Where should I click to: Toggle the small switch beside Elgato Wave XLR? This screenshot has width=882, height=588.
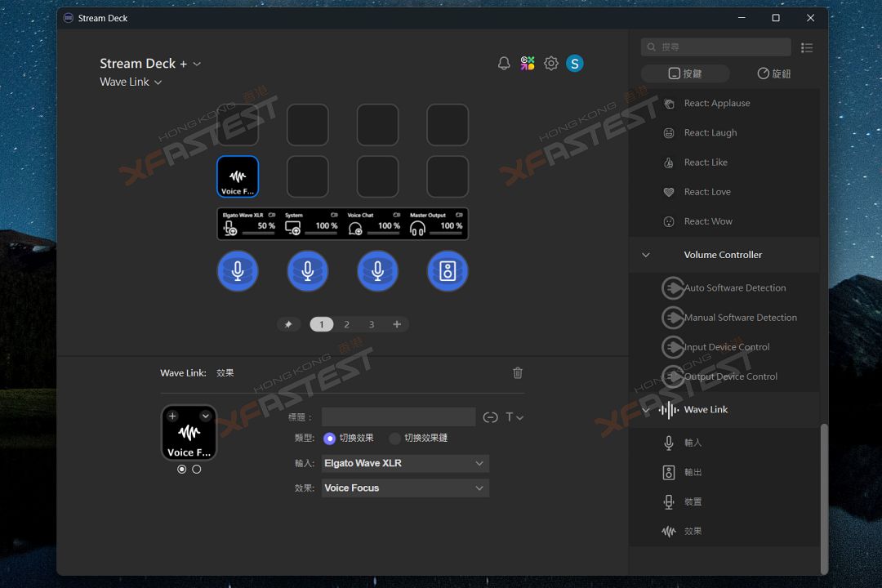(272, 215)
